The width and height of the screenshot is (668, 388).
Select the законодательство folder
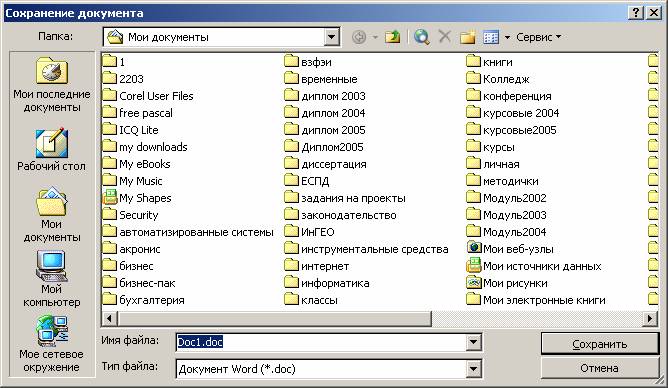(x=341, y=215)
